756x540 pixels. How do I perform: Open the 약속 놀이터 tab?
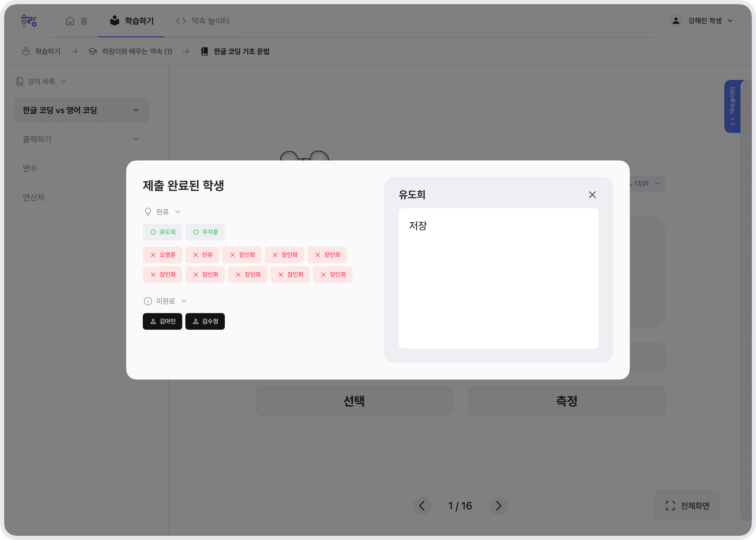[203, 21]
